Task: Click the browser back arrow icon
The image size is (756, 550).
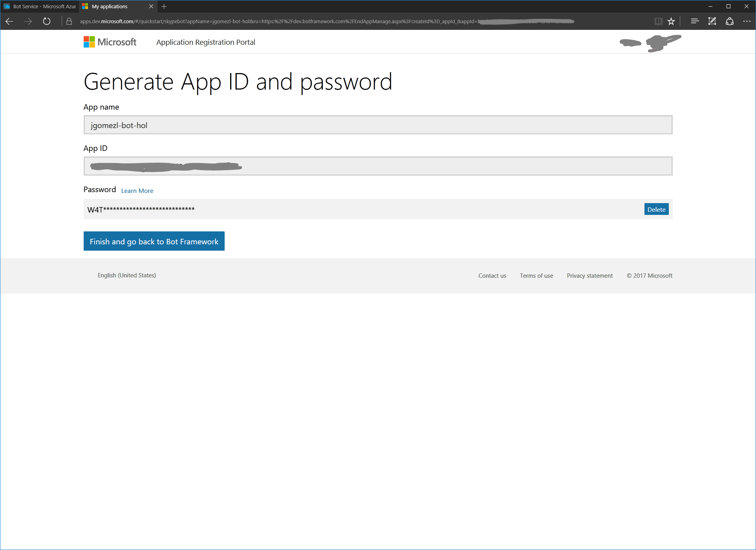Action: (x=9, y=22)
